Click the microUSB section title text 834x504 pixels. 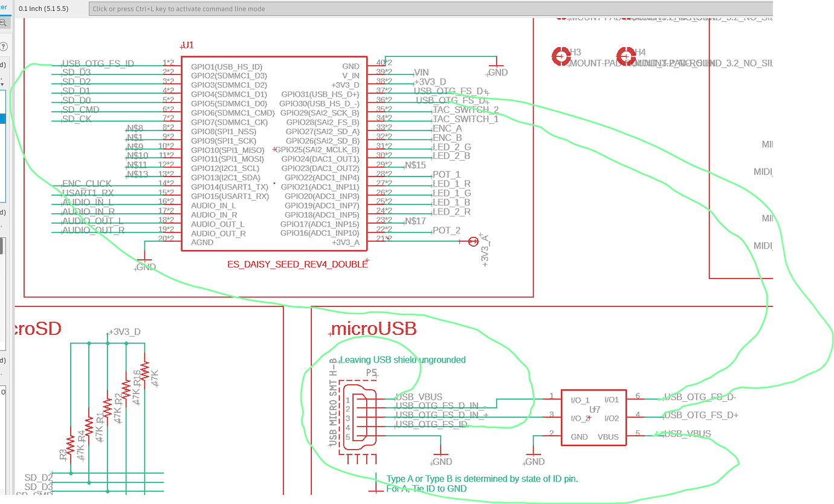pos(373,329)
